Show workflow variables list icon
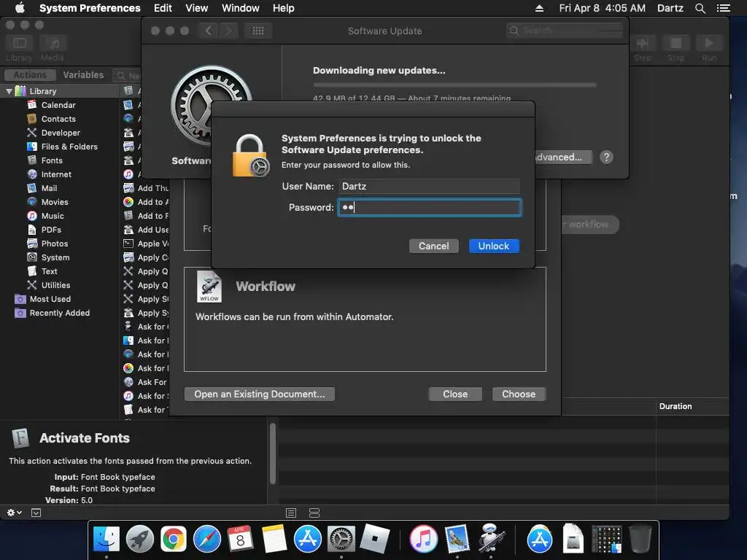The height and width of the screenshot is (560, 747). coord(314,513)
